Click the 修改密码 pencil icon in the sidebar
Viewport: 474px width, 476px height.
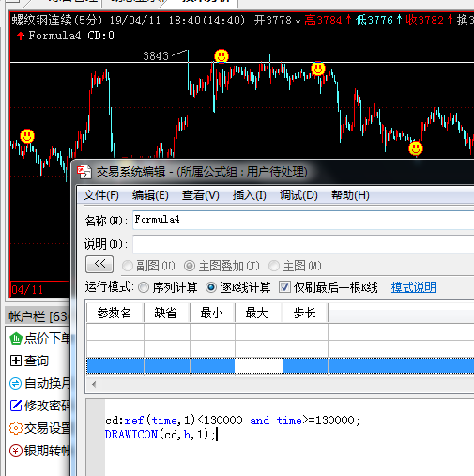point(16,406)
